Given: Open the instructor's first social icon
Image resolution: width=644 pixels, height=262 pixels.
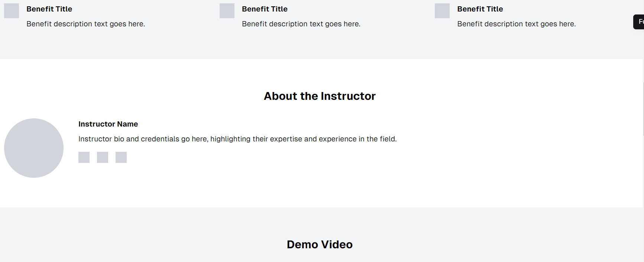Looking at the screenshot, I should [84, 157].
